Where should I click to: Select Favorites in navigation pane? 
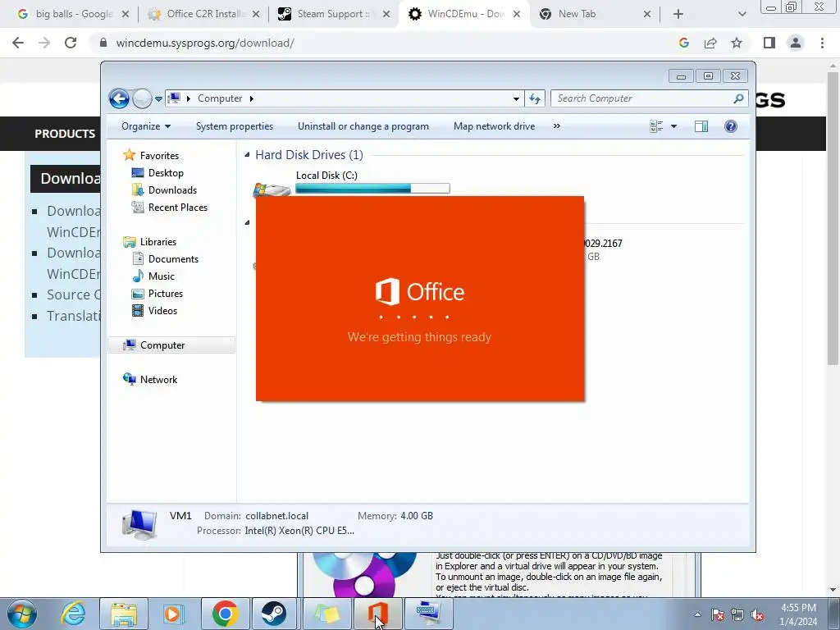151,155
